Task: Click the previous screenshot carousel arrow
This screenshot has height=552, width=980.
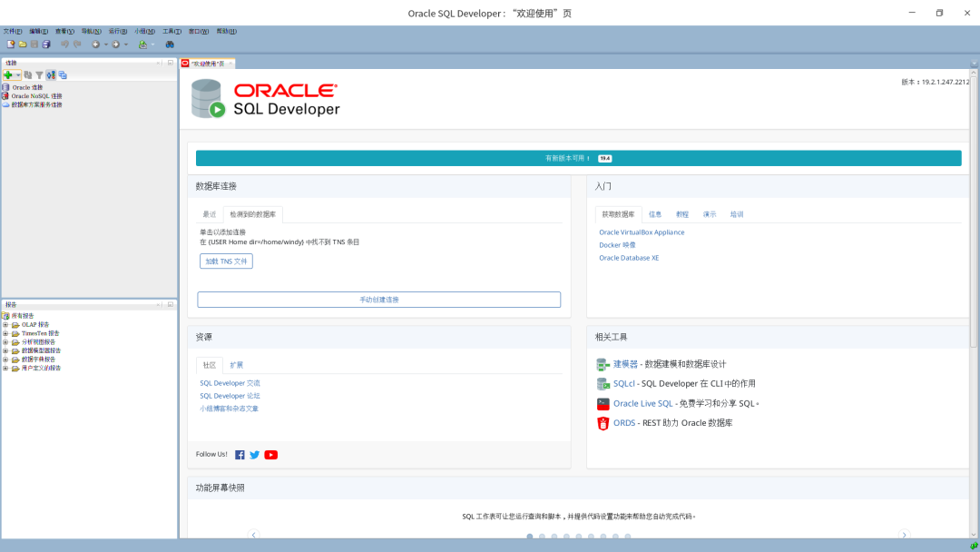Action: 253,535
